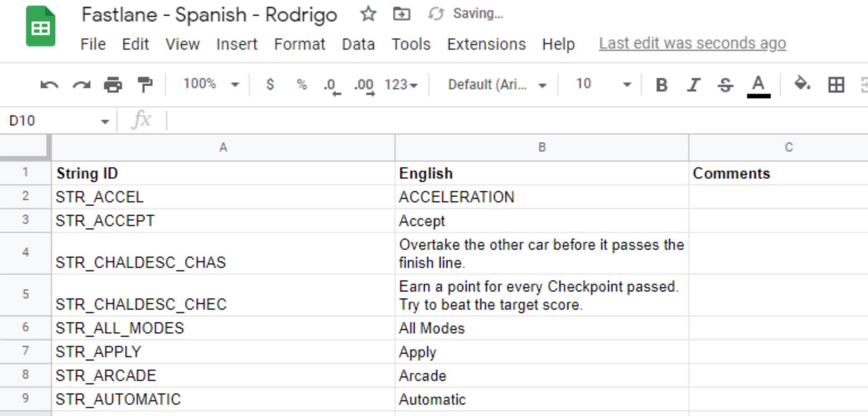The width and height of the screenshot is (868, 416).
Task: Open the fill color paint bucket
Action: tap(802, 84)
